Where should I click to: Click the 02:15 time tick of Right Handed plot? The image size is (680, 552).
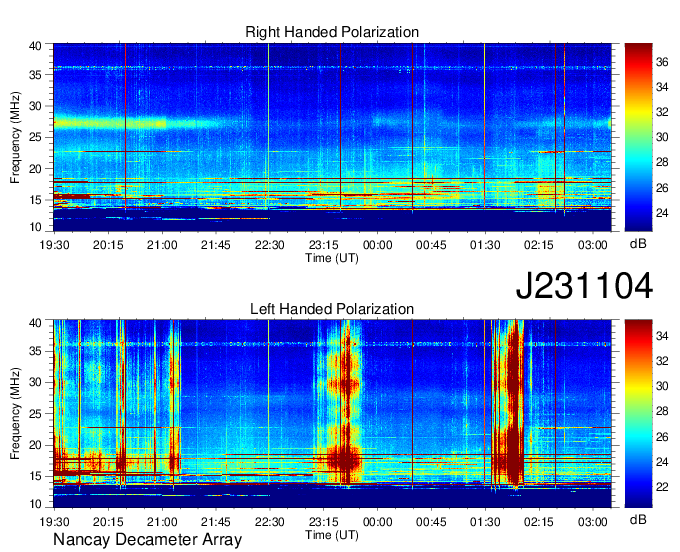point(539,245)
